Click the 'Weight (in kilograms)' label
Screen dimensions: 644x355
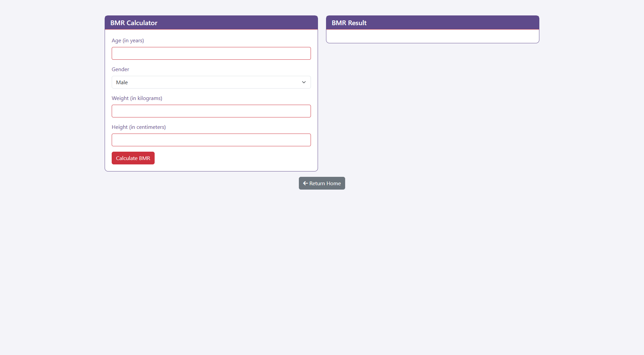pos(137,98)
